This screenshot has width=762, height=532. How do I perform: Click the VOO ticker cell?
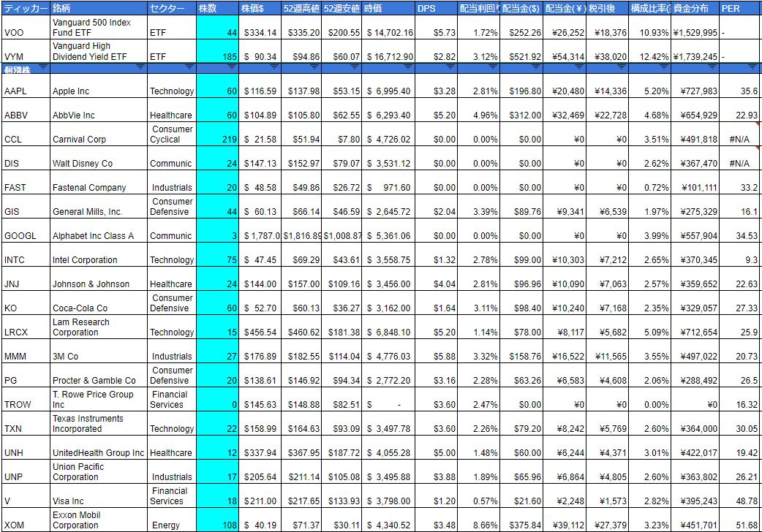coord(26,27)
